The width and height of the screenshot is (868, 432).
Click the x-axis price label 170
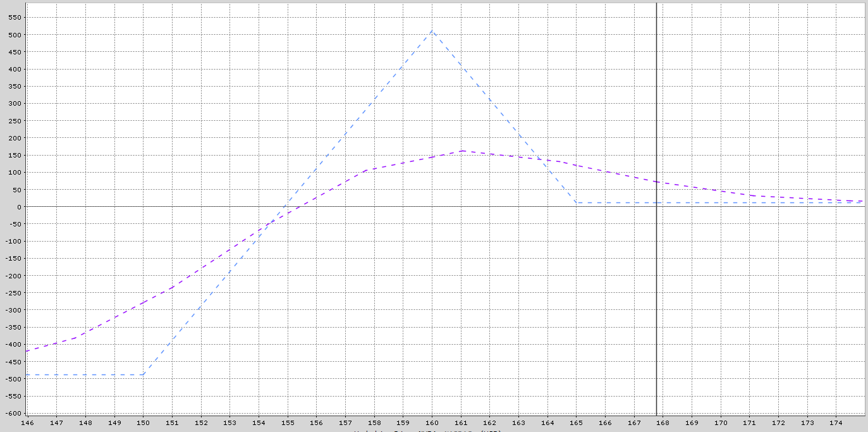pos(721,422)
